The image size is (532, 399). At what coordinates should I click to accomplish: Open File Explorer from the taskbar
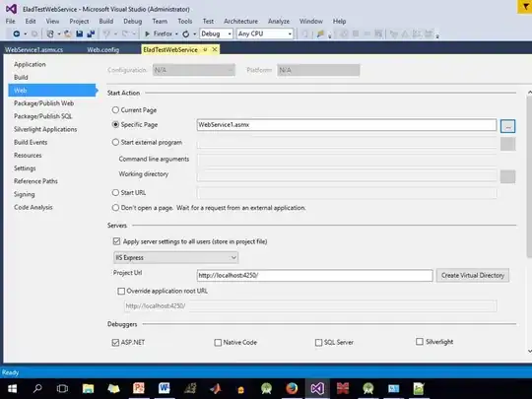(x=88, y=388)
